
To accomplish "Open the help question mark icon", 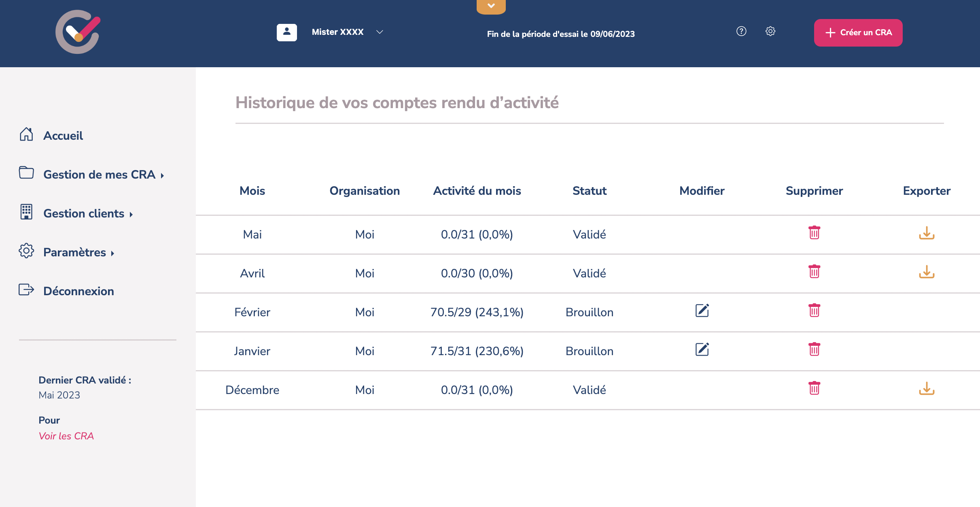I will click(x=741, y=31).
